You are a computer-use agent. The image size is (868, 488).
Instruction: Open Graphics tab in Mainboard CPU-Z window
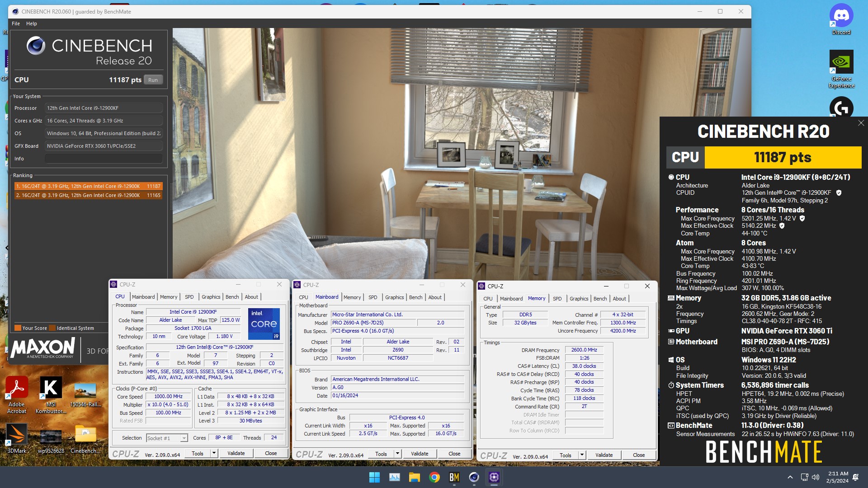click(395, 297)
